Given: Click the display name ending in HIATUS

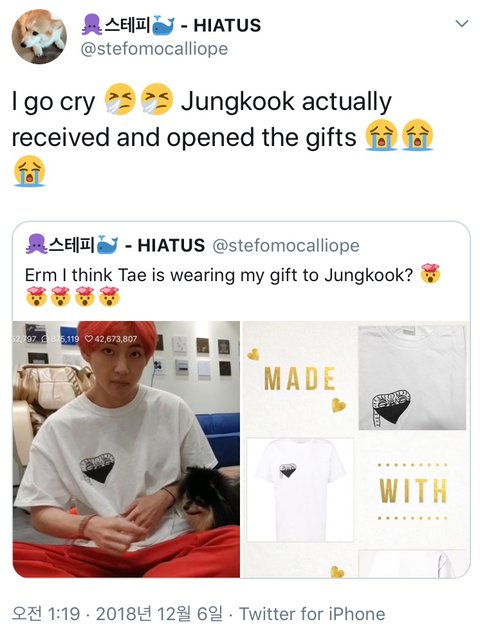Looking at the screenshot, I should [171, 25].
